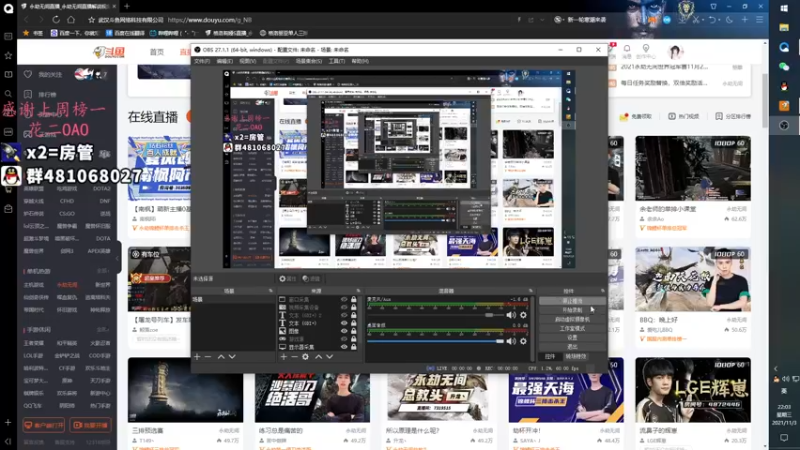Viewport: 800px width, 450px height.
Task: Toggle lock on first source row
Action: click(x=354, y=299)
